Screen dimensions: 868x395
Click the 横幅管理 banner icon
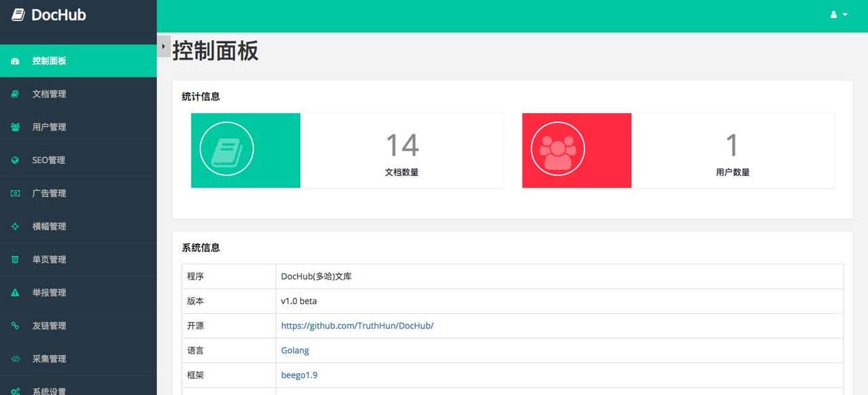(x=15, y=226)
